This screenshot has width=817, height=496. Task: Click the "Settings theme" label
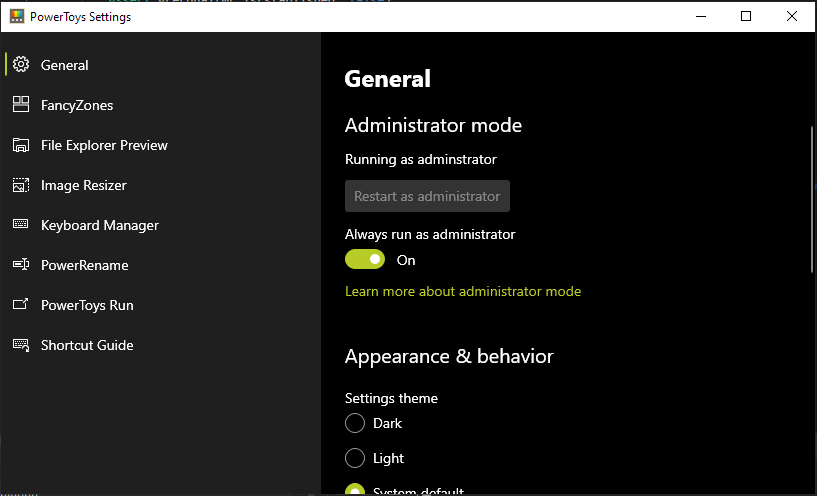pos(391,399)
